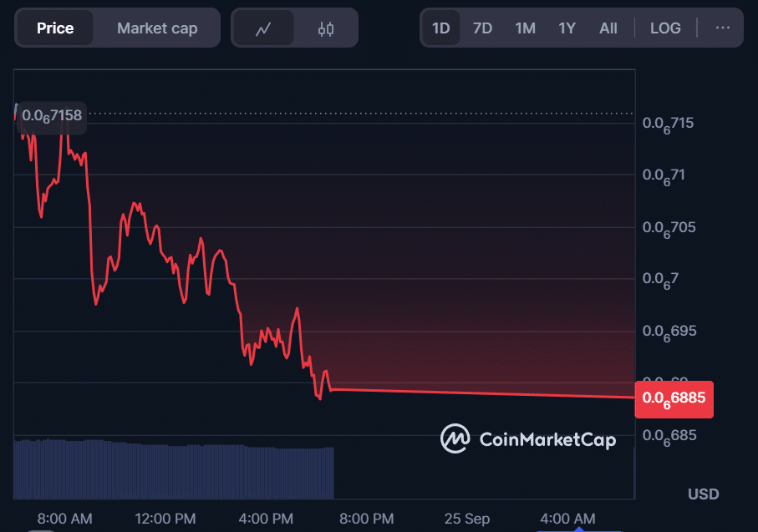The image size is (758, 532).
Task: Toggle to Market cap view
Action: (x=156, y=28)
